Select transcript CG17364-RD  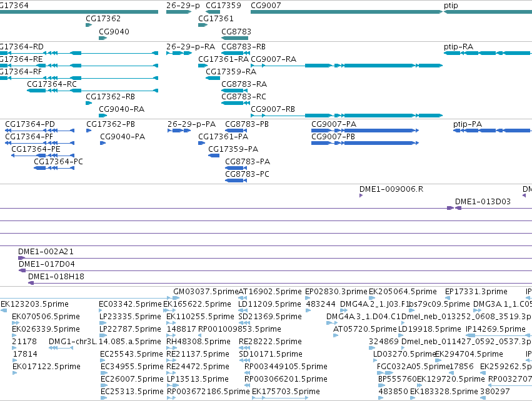[79, 53]
